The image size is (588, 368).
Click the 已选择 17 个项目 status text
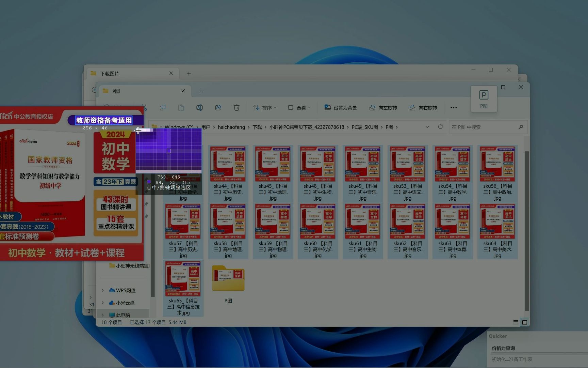click(148, 322)
